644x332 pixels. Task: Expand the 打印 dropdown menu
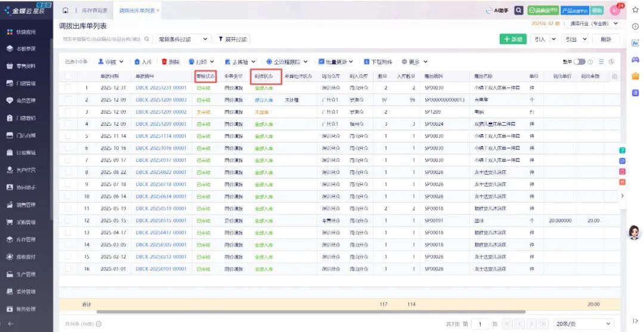(212, 62)
